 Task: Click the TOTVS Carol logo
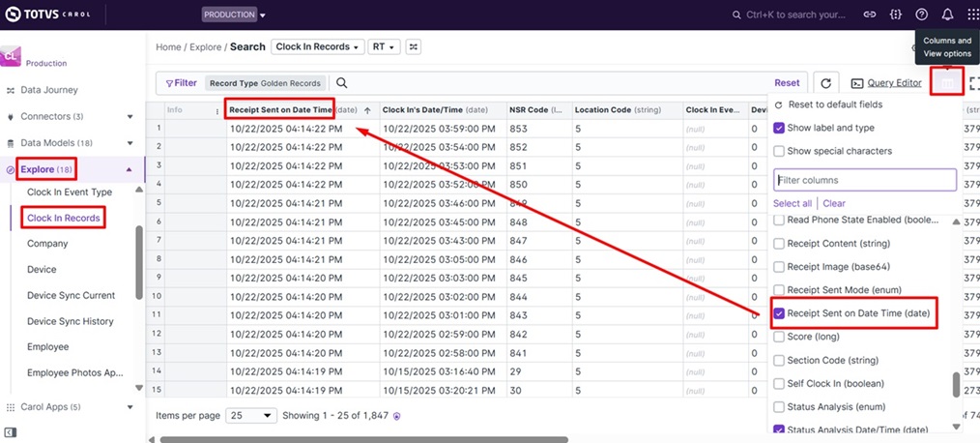pyautogui.click(x=47, y=15)
